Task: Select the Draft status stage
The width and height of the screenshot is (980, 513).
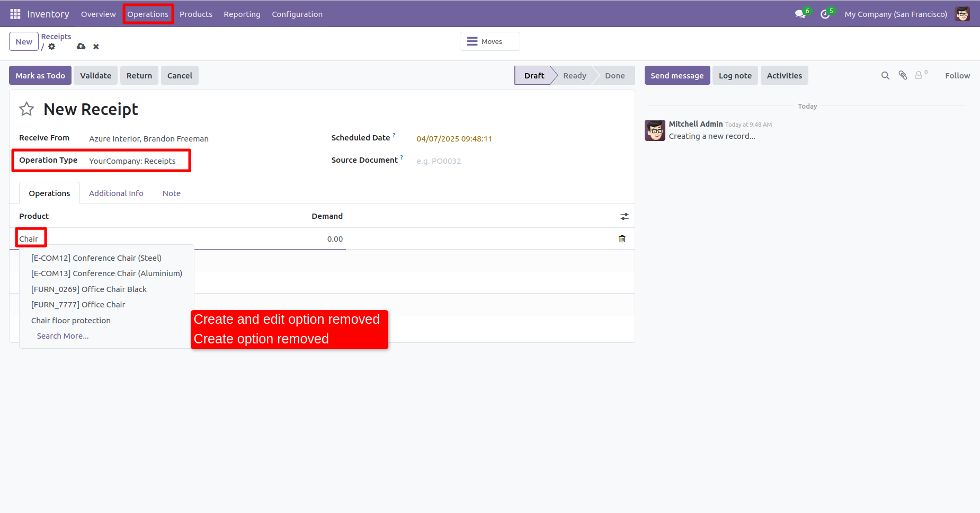Action: [534, 76]
